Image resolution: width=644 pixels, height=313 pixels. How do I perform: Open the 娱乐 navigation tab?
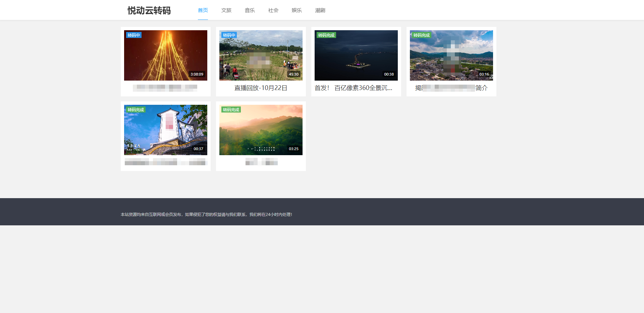point(297,10)
